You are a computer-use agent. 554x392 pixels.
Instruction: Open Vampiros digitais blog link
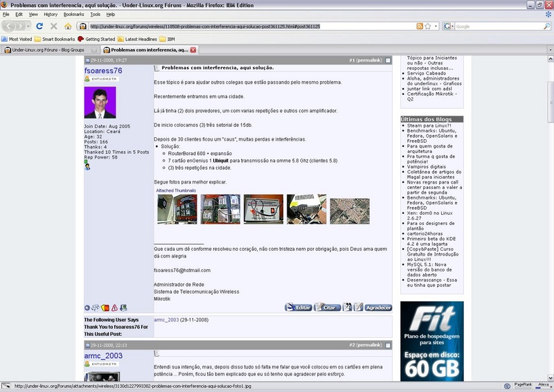pyautogui.click(x=427, y=166)
